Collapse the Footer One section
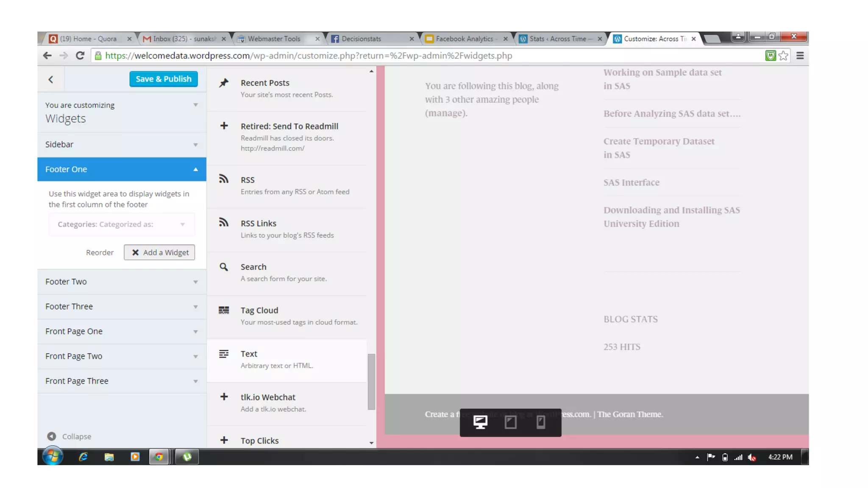868x488 pixels. pyautogui.click(x=122, y=169)
